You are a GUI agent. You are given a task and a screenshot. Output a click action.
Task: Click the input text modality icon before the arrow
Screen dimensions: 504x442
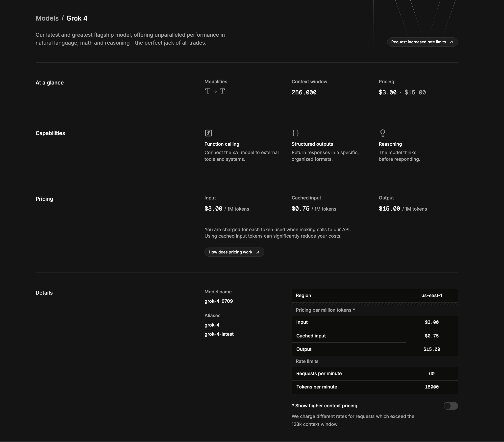tap(208, 91)
